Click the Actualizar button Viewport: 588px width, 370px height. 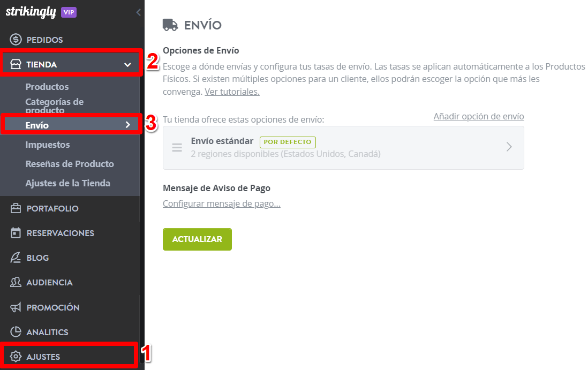[x=197, y=239]
